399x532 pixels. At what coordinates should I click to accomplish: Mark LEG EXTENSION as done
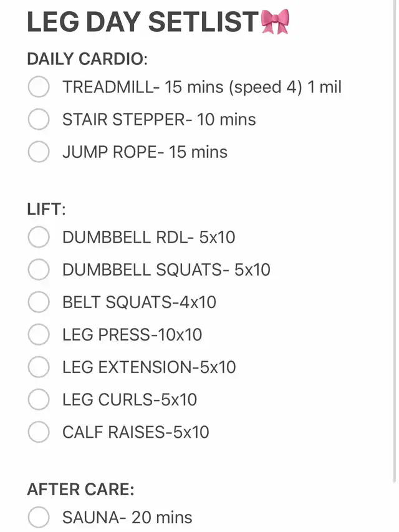39,367
